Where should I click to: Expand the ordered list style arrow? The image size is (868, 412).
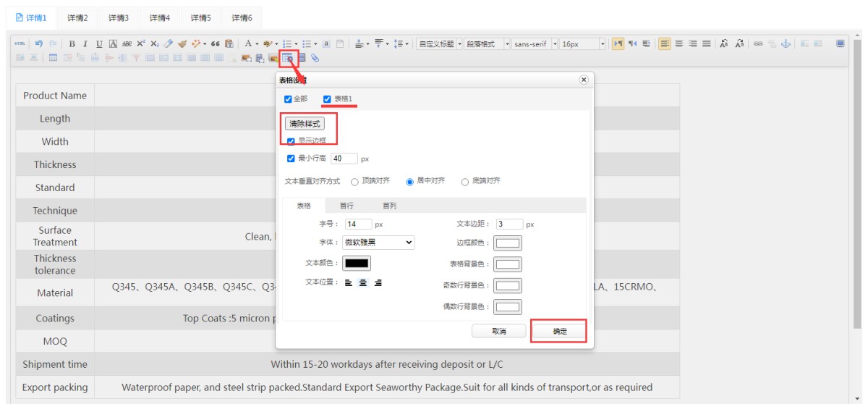tap(296, 44)
